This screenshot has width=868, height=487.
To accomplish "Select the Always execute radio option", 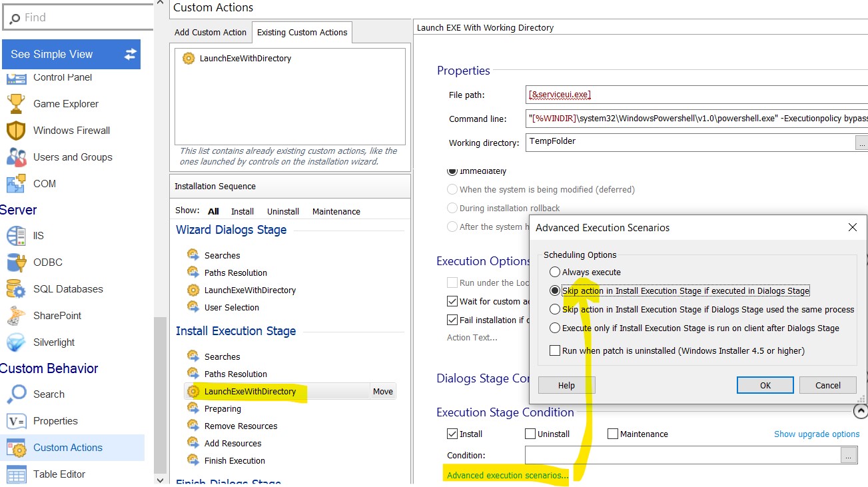I will [555, 272].
